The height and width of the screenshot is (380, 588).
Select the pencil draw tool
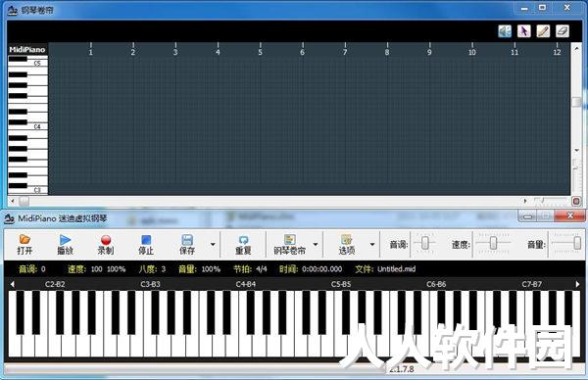543,31
